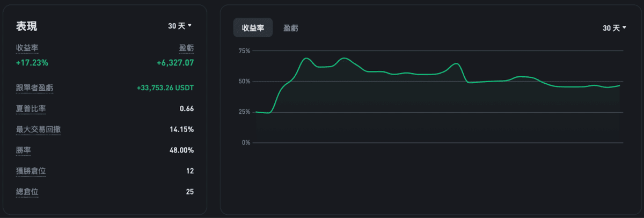The width and height of the screenshot is (644, 218).
Task: Click the 收益率 label in 表現 panel
Action: click(x=27, y=48)
